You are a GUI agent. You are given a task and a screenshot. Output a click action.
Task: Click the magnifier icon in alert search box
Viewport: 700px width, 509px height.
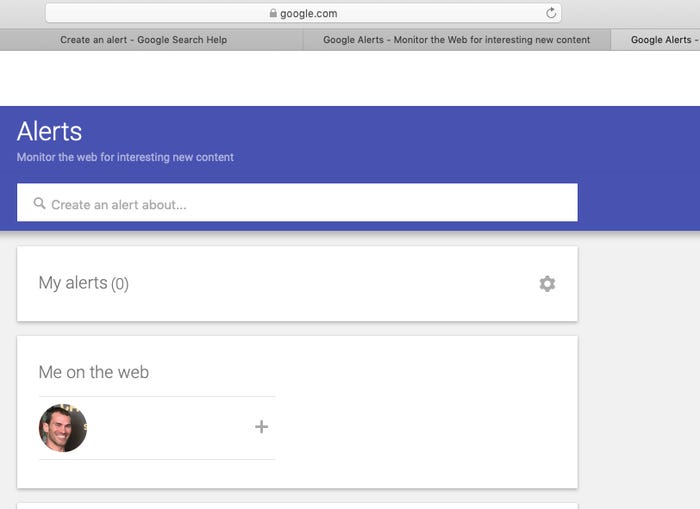[39, 204]
